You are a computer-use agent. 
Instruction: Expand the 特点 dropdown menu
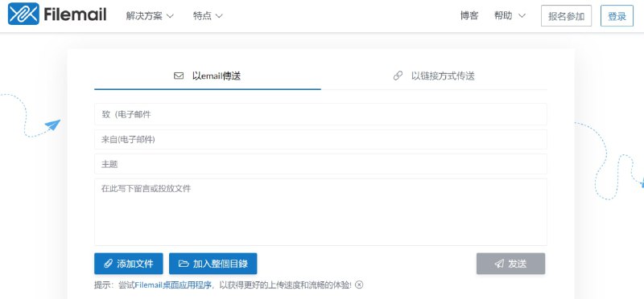pos(208,16)
